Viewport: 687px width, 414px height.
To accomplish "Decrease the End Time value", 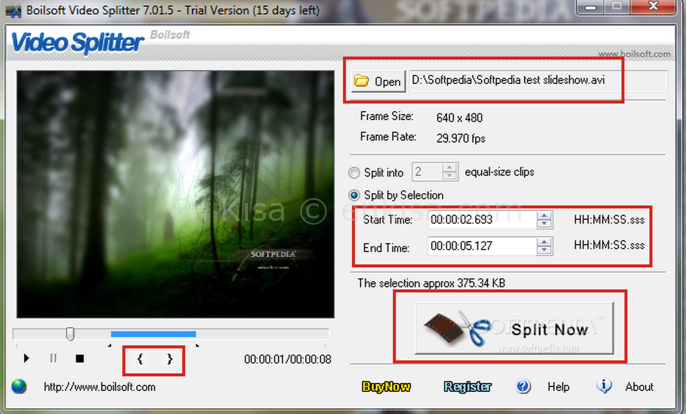I will tap(544, 250).
